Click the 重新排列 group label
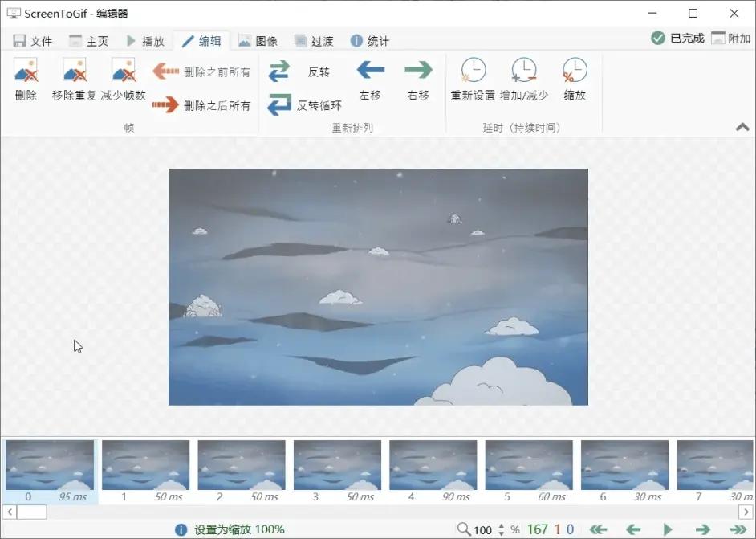The height and width of the screenshot is (539, 756). (x=352, y=128)
